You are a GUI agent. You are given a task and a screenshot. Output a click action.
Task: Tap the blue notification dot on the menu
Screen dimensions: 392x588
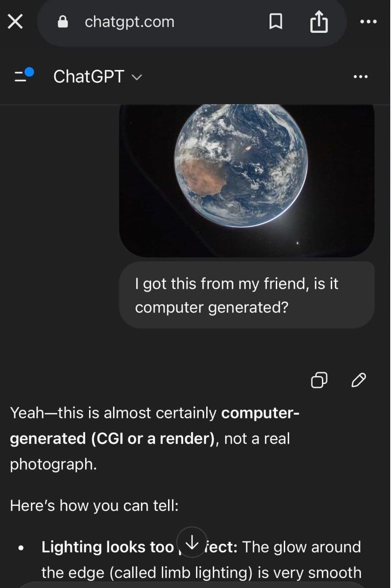tap(29, 71)
